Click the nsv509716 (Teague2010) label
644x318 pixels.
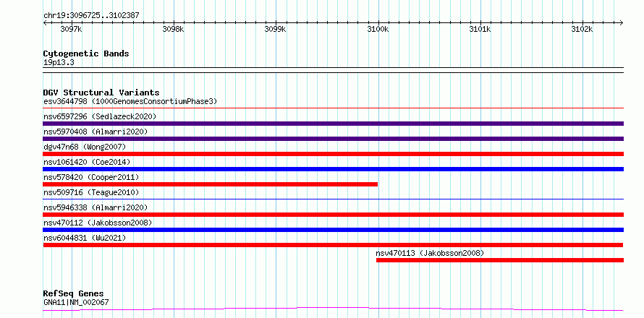tap(91, 192)
